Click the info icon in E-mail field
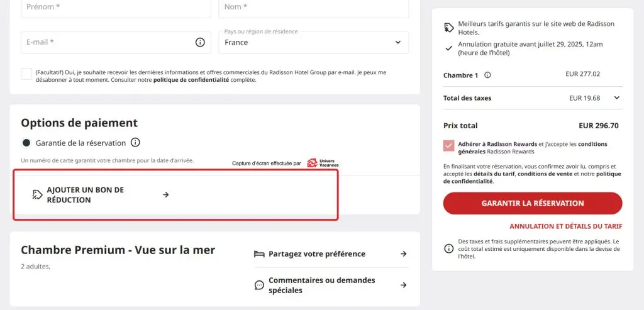 point(200,42)
